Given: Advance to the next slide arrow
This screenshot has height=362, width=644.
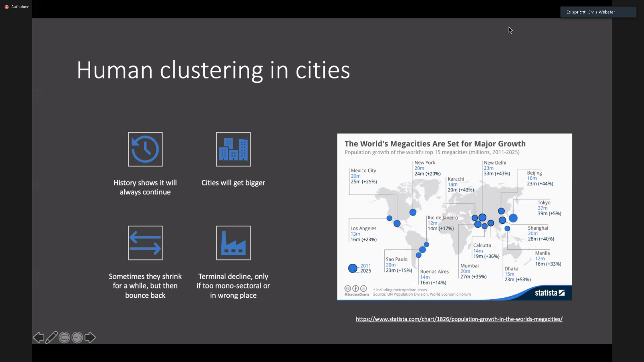Looking at the screenshot, I should click(x=90, y=337).
